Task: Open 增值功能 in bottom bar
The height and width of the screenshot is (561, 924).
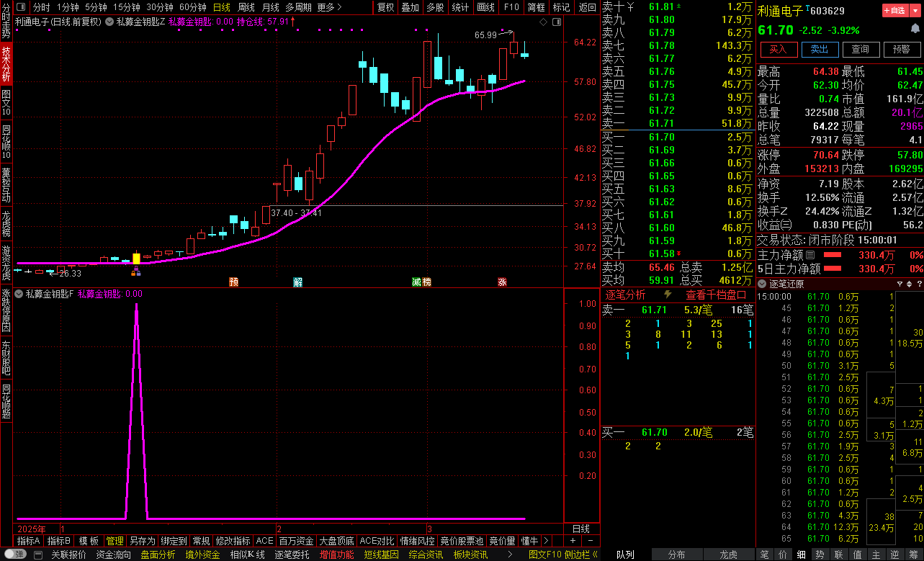Action: 337,555
